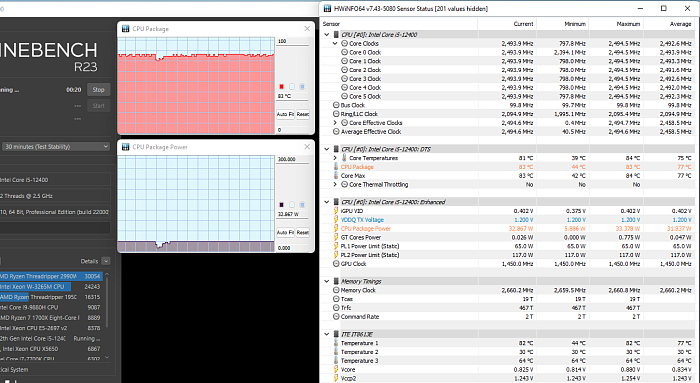This screenshot has height=383, width=700.
Task: Click the clock icon next to Average Effective Clock
Action: click(336, 132)
